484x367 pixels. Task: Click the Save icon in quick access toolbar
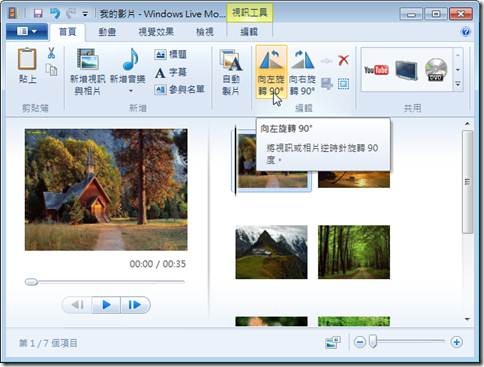tap(38, 13)
